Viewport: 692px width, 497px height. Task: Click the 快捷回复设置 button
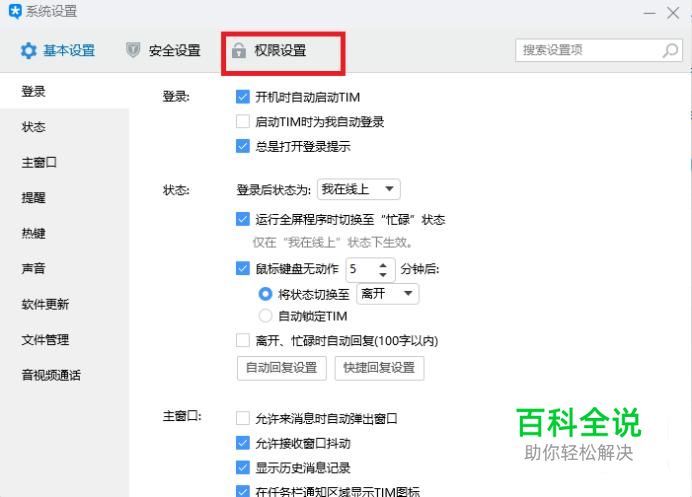pos(379,368)
